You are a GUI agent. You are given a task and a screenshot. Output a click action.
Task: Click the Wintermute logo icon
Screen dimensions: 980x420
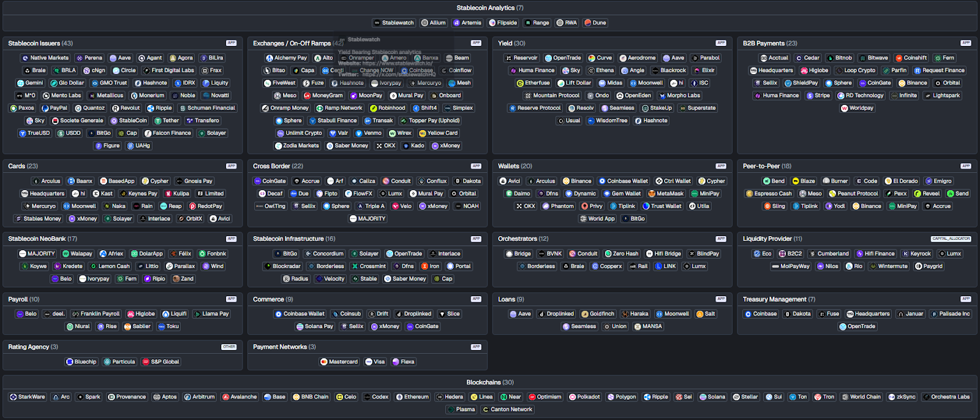coord(873,266)
